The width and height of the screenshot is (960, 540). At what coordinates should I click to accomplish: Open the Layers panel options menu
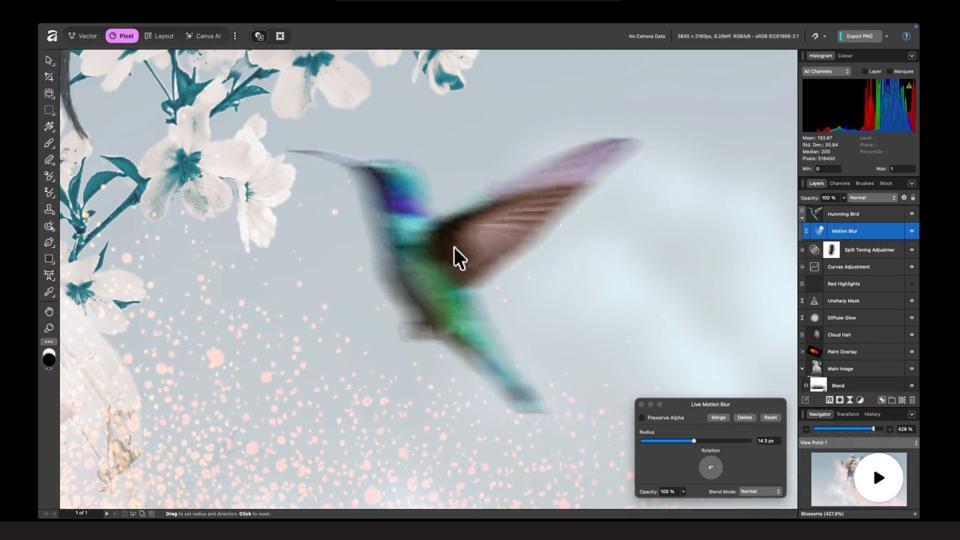point(912,184)
